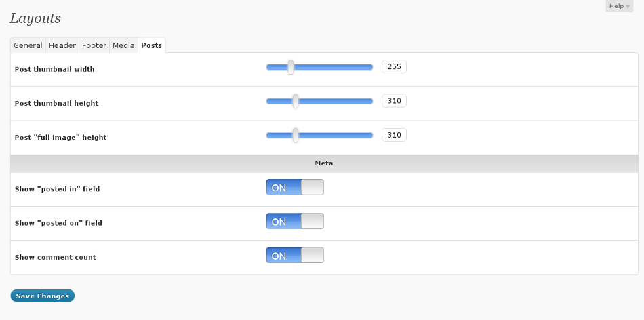
Task: Click the Post thumbnail height label
Action: coord(56,103)
